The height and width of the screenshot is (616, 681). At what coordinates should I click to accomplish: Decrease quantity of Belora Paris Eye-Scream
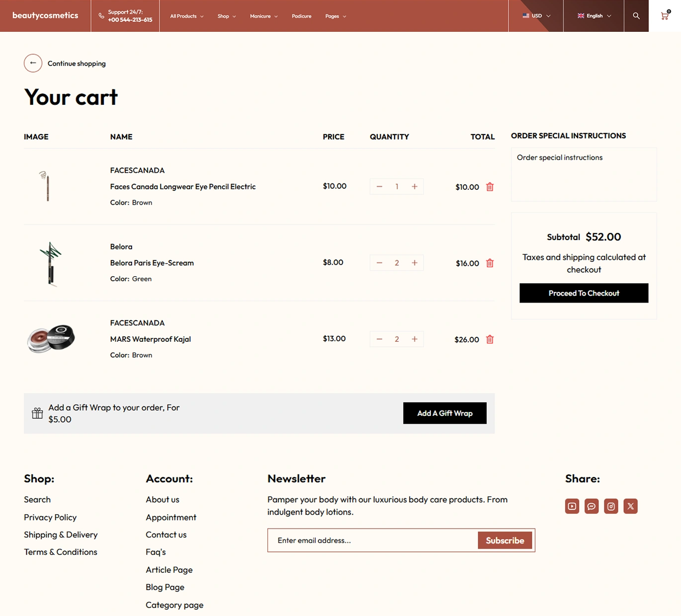point(379,263)
